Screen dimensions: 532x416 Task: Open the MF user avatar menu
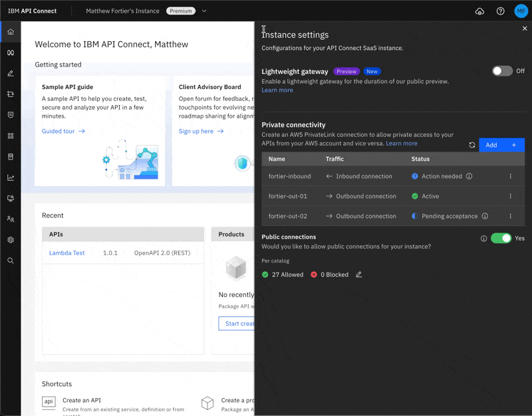pos(521,11)
